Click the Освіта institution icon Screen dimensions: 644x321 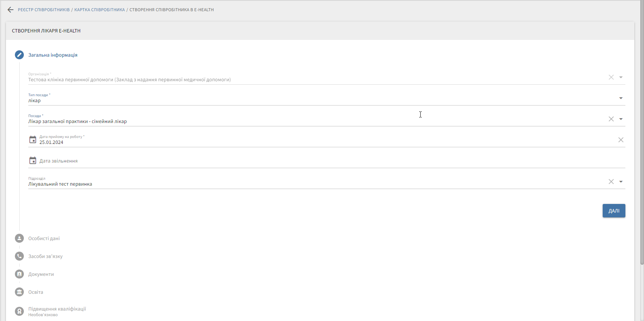19,292
